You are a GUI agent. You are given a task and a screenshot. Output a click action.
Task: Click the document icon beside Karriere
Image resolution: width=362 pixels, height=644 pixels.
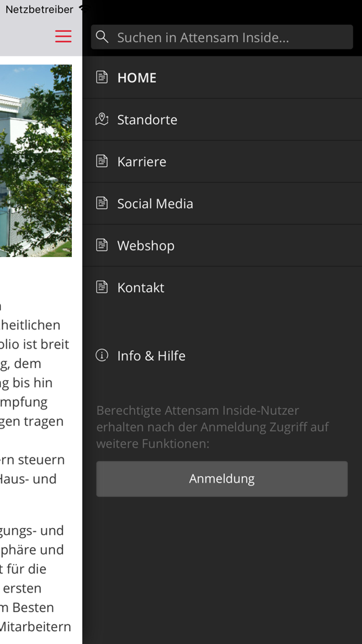point(102,161)
